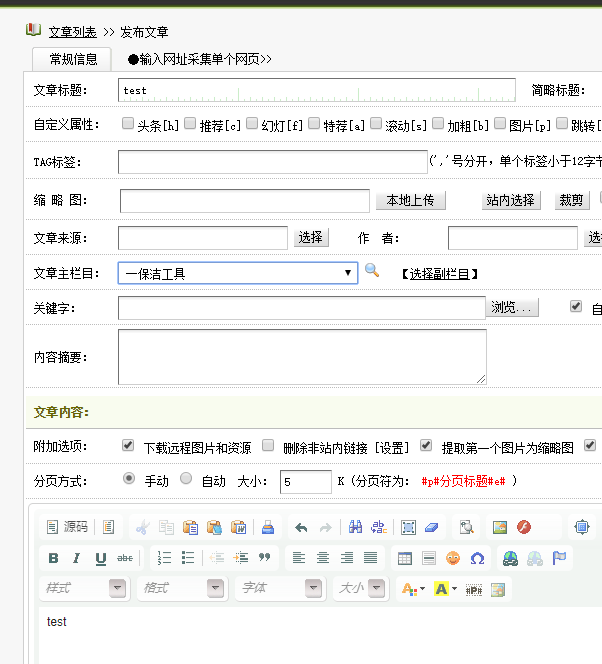Insert a horizontal line
Viewport: 602px width, 664px height.
[x=429, y=558]
